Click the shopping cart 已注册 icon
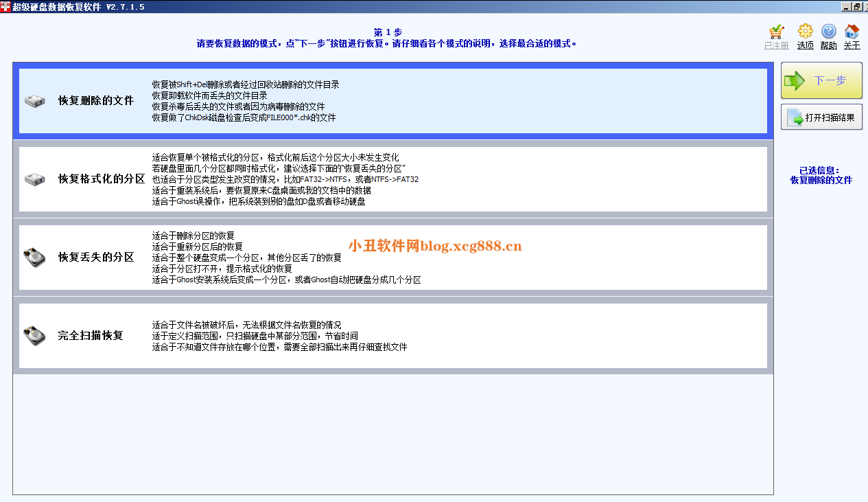Image resolution: width=868 pixels, height=502 pixels. point(777,32)
